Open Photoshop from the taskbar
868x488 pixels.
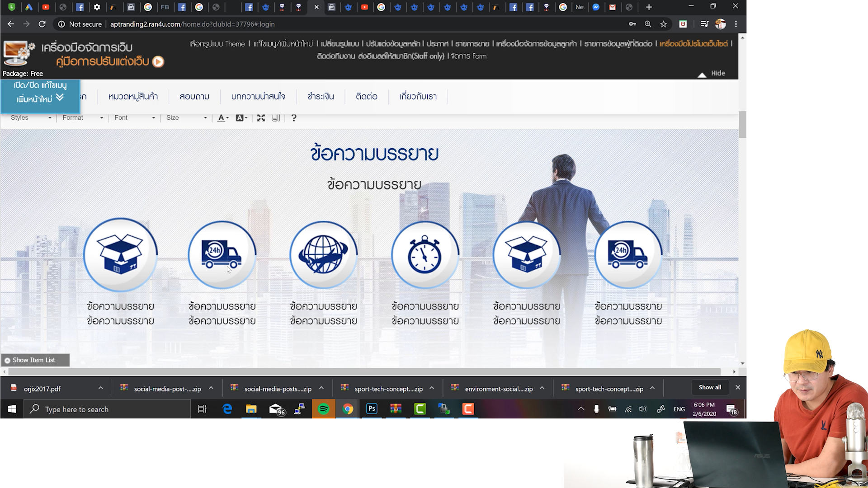point(372,409)
